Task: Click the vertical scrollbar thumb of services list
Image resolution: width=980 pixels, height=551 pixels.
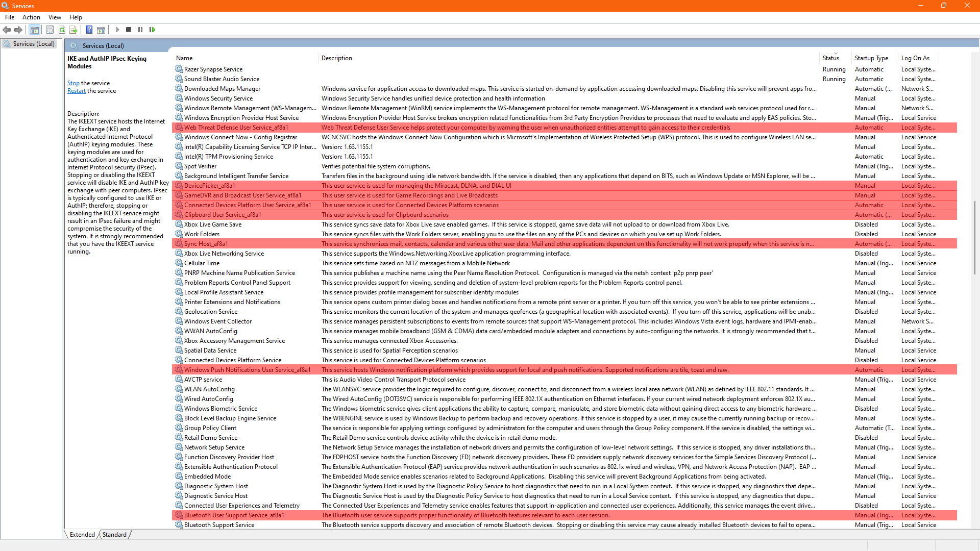Action: [x=975, y=237]
